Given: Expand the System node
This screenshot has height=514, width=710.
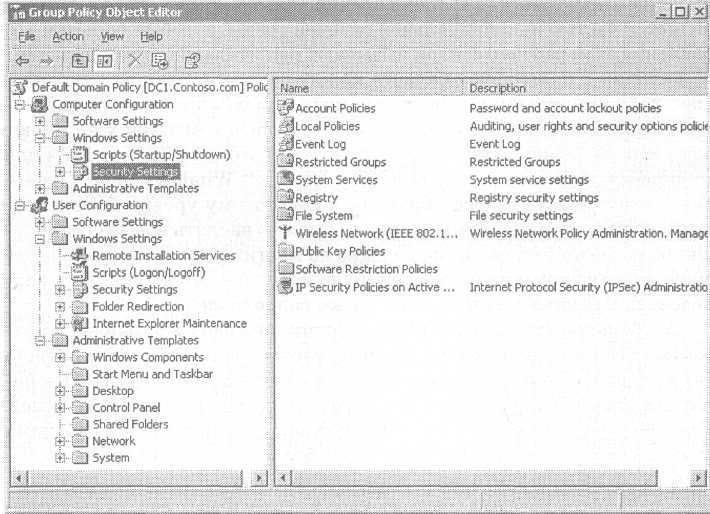Looking at the screenshot, I should (60, 458).
